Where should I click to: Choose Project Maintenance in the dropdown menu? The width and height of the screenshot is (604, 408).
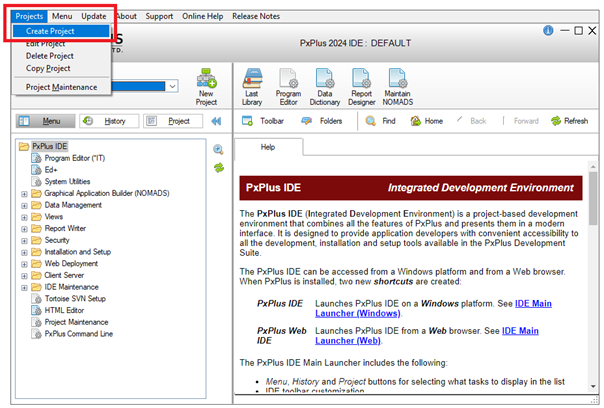point(61,87)
